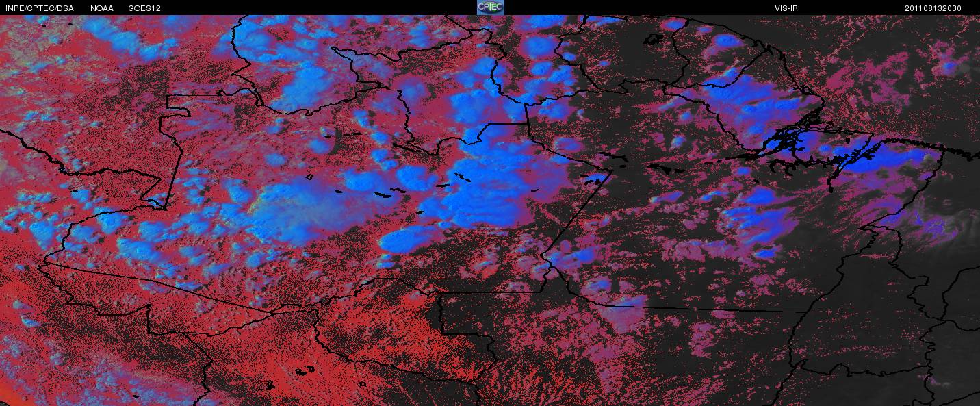This screenshot has height=406, width=980.
Task: Select the GOES12 satellite label
Action: pos(144,8)
